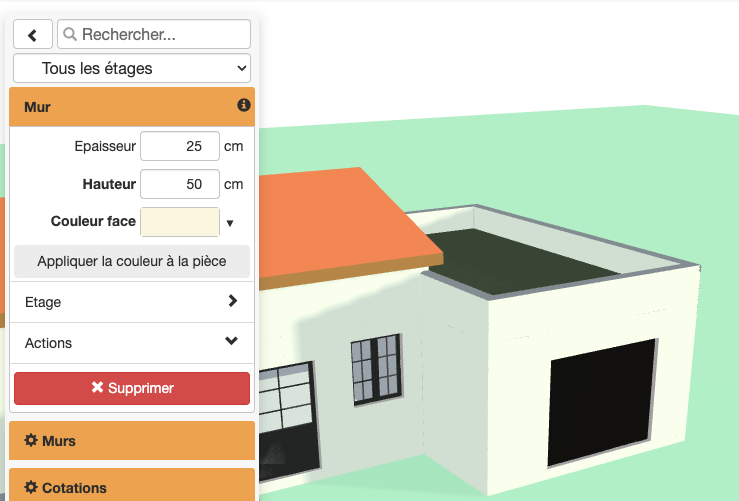Viewport: 739px width, 501px height.
Task: Click the search field Rechercher
Action: pyautogui.click(x=154, y=34)
